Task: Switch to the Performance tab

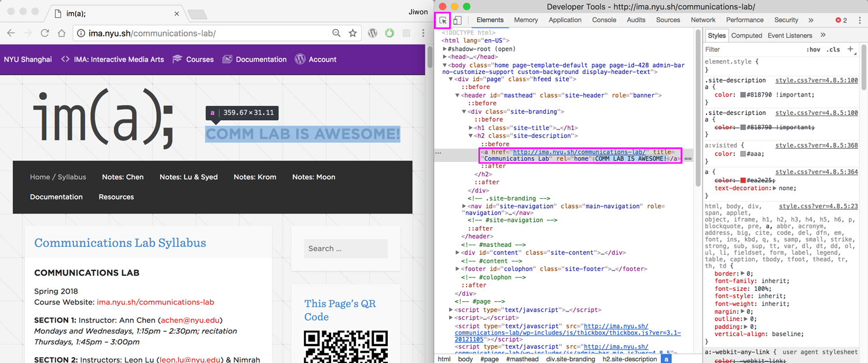Action: pos(745,20)
